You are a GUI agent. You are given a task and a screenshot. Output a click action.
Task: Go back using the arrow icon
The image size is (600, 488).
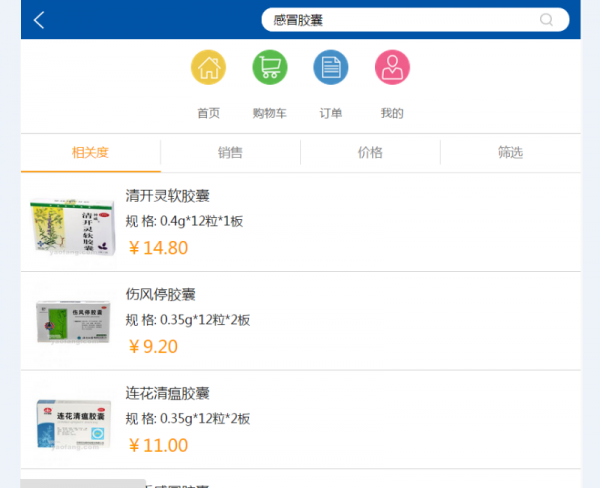click(39, 20)
